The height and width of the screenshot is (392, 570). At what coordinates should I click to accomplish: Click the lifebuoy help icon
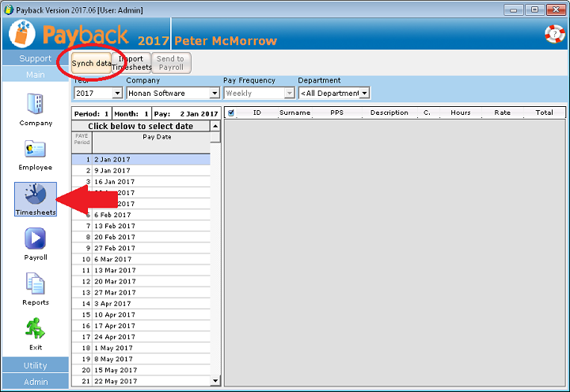coord(553,34)
